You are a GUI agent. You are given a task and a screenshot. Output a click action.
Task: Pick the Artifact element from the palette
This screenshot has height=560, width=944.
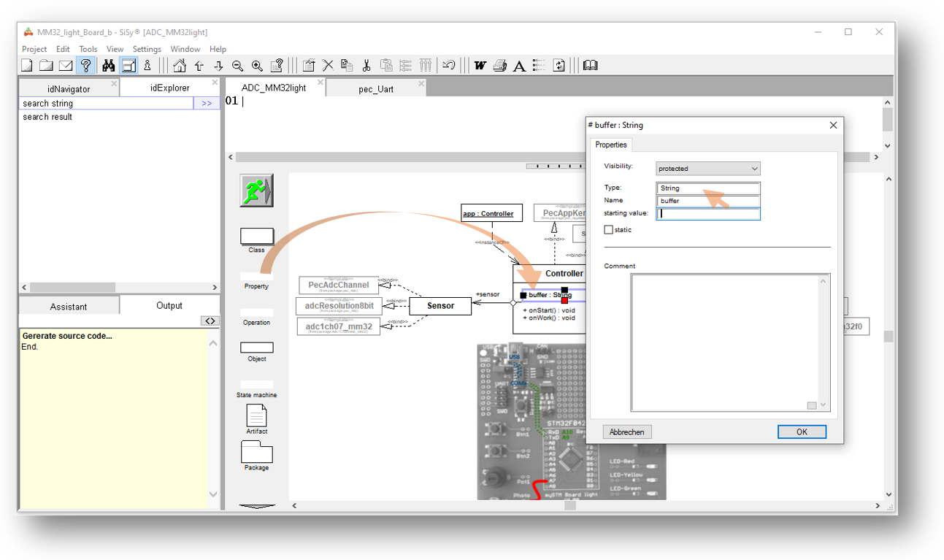(x=256, y=416)
